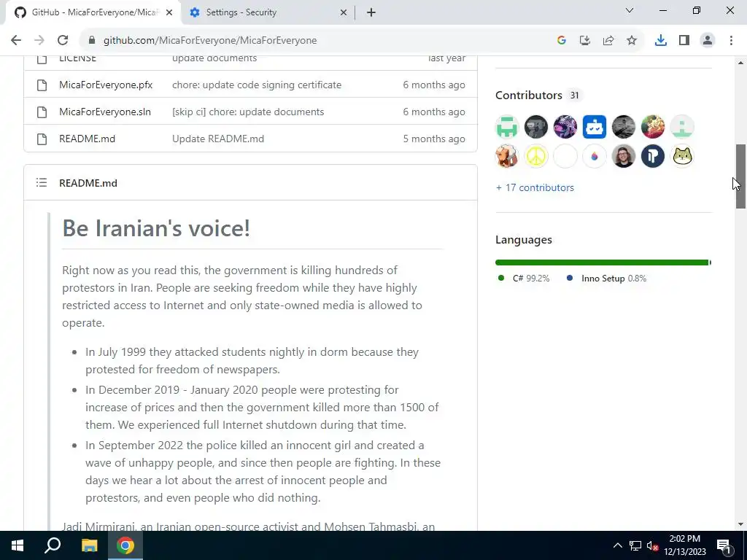Open the bearded man photo contributor avatar
Screen dimensions: 747x560
click(x=624, y=156)
